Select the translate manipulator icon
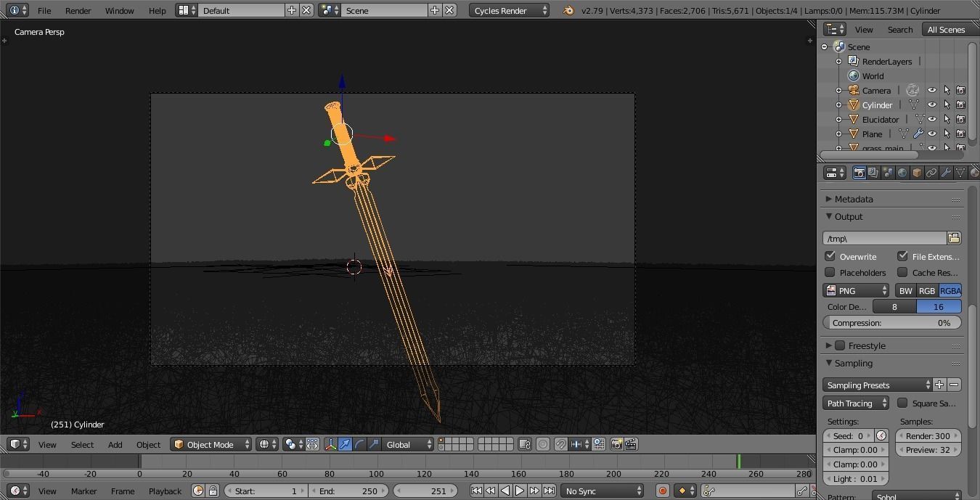Screen dimensions: 980x500 [x=343, y=444]
